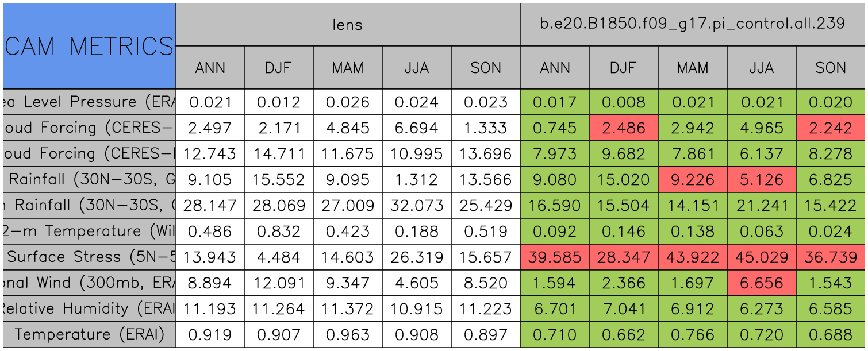
Task: Click the JJA header under lens
Action: [417, 68]
